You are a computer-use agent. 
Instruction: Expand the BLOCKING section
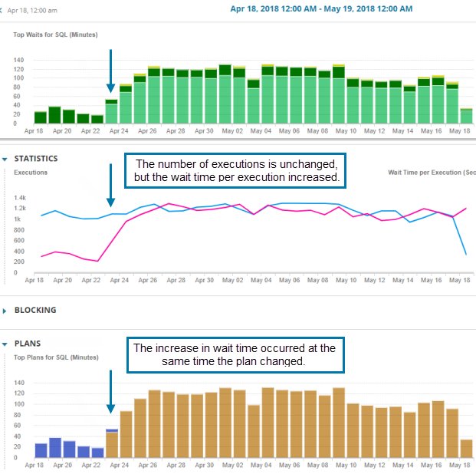pyautogui.click(x=5, y=311)
